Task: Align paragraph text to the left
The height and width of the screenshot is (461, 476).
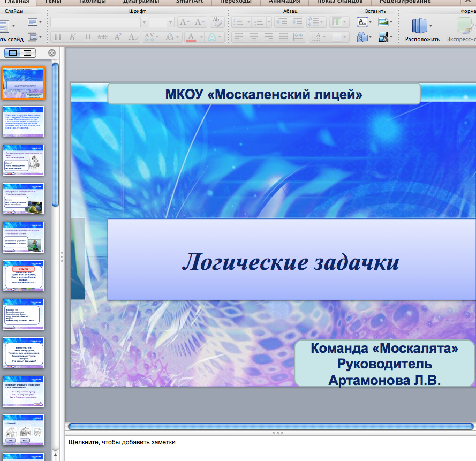Action: point(239,37)
